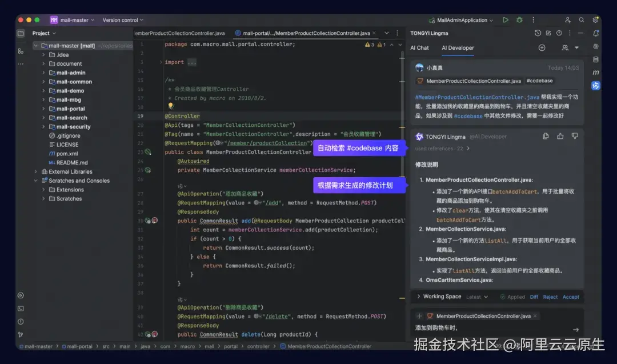Switch to the AI Developer tab
Viewport: 617px width, 364px height.
(458, 47)
